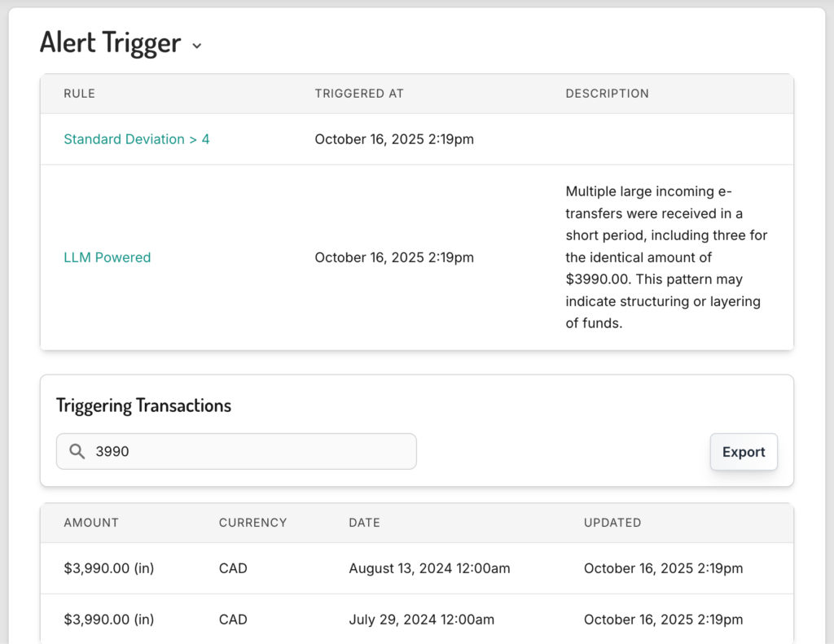Click the magnifying glass search icon
This screenshot has height=644, width=834.
(x=77, y=451)
